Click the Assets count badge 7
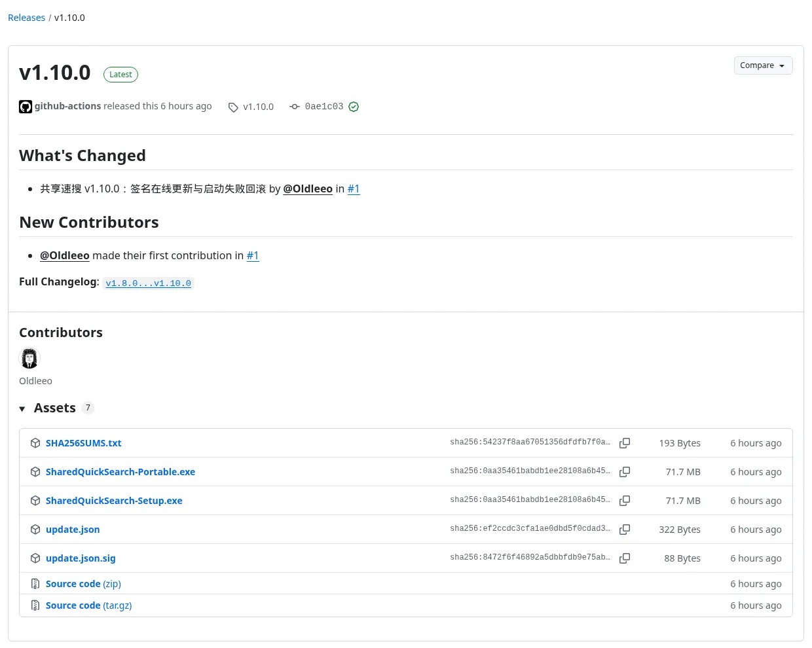This screenshot has width=812, height=648. click(x=88, y=408)
